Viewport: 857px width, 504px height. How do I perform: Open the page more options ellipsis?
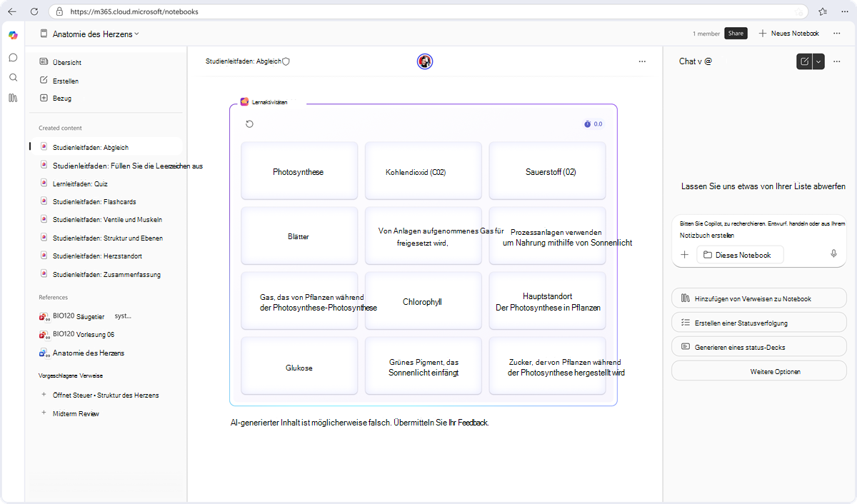click(x=642, y=61)
